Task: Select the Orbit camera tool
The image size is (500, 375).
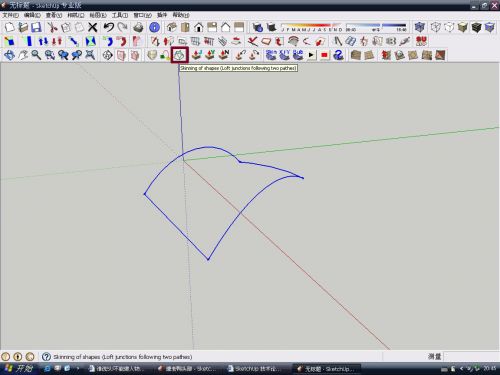Action: coord(9,55)
